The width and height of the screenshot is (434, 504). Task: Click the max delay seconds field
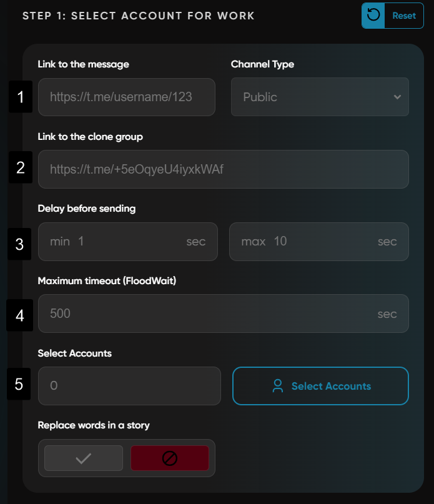318,241
